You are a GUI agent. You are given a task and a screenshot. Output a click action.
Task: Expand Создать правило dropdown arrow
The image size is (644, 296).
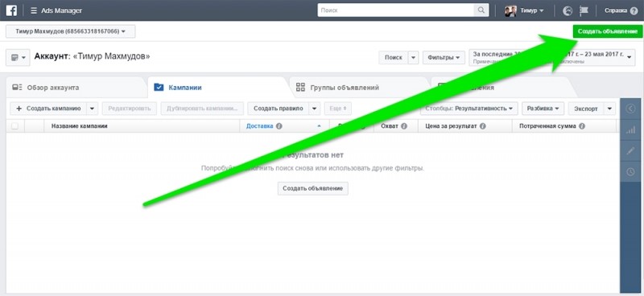pyautogui.click(x=314, y=109)
